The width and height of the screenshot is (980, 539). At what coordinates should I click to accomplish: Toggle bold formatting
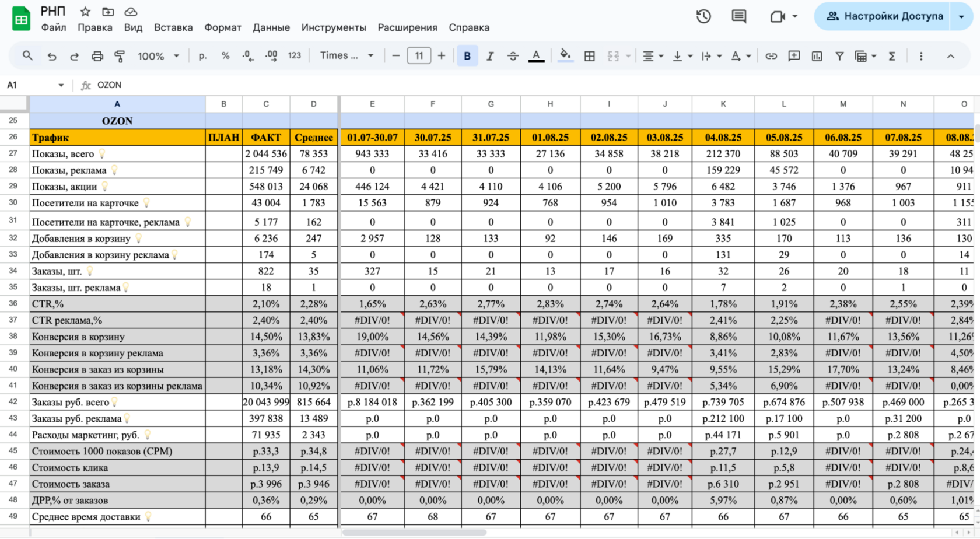(x=467, y=56)
